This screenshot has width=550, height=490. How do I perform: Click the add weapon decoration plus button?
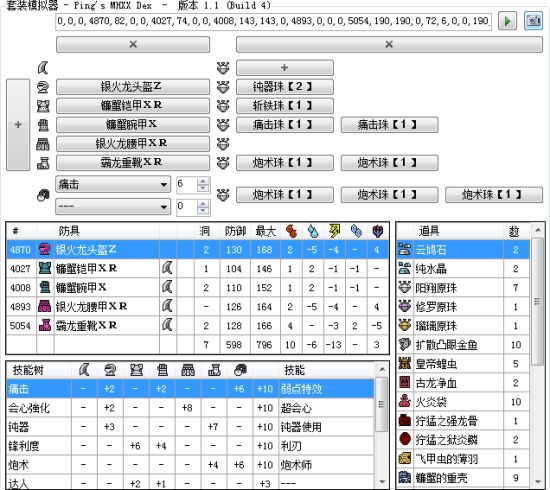(x=284, y=67)
